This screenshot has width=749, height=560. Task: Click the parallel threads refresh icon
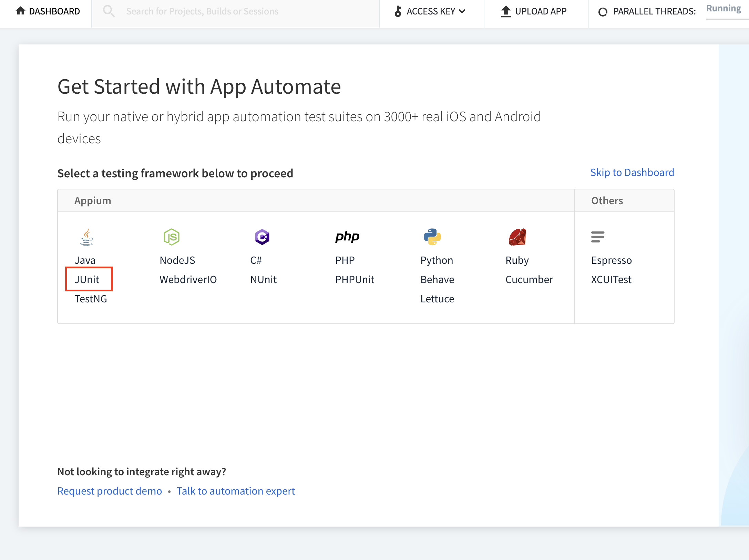click(x=603, y=12)
